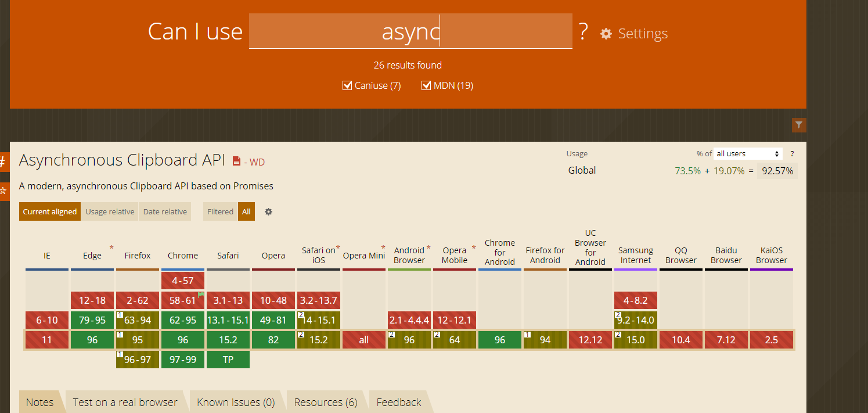Open the Resources (6) tab
868x413 pixels.
pyautogui.click(x=326, y=402)
